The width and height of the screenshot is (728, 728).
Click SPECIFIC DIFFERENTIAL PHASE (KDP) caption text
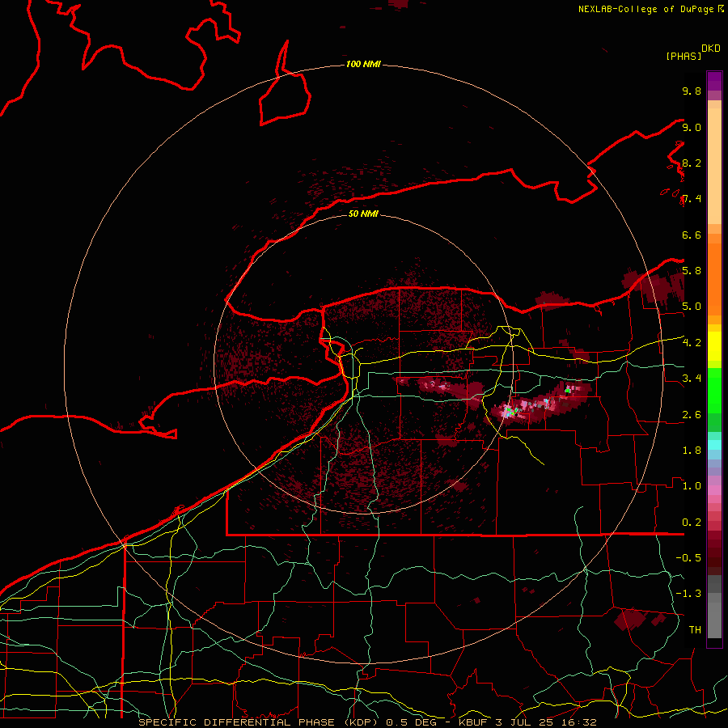tap(259, 722)
